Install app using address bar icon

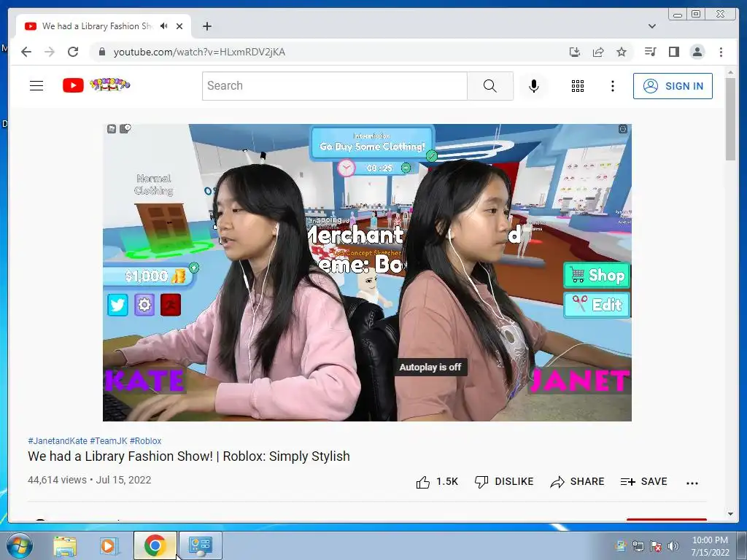(x=575, y=52)
